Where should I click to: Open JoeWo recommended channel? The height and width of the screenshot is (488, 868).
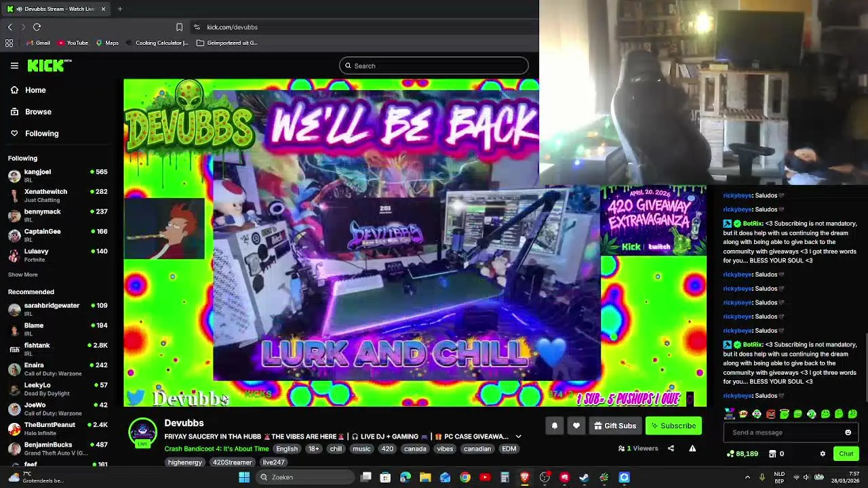[58, 408]
